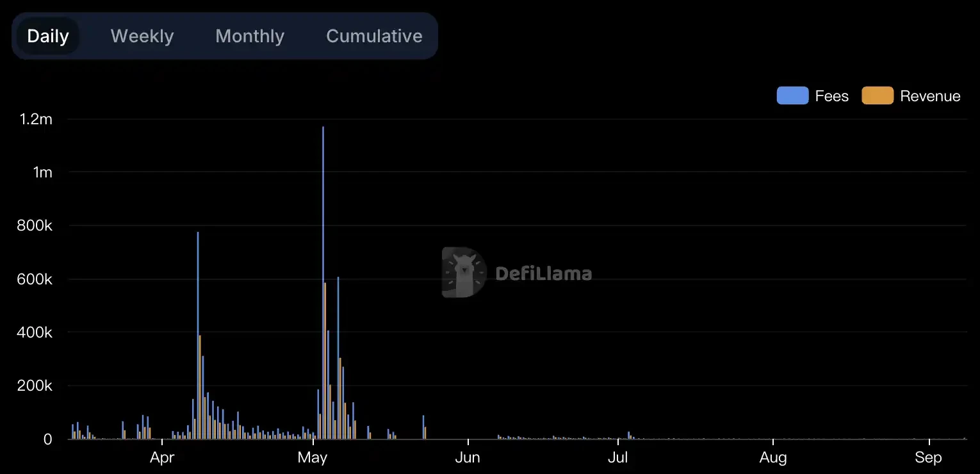
Task: Switch to the Daily tab
Action: click(48, 36)
